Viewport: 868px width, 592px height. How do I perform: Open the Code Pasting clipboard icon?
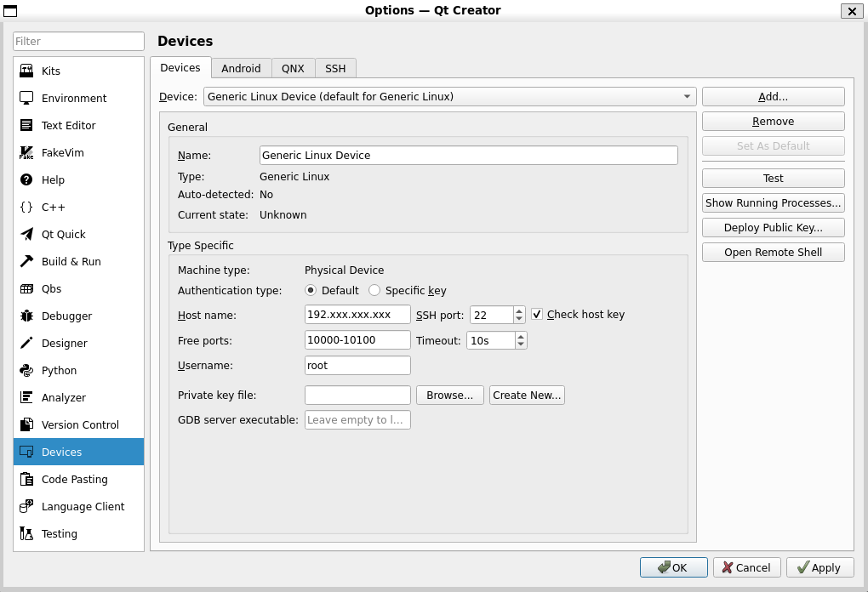point(26,479)
